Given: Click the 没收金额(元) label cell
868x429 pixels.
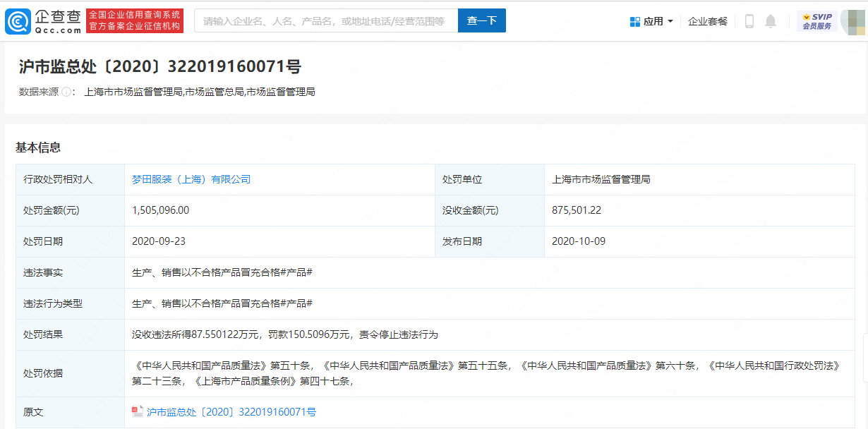Looking at the screenshot, I should click(x=490, y=210).
